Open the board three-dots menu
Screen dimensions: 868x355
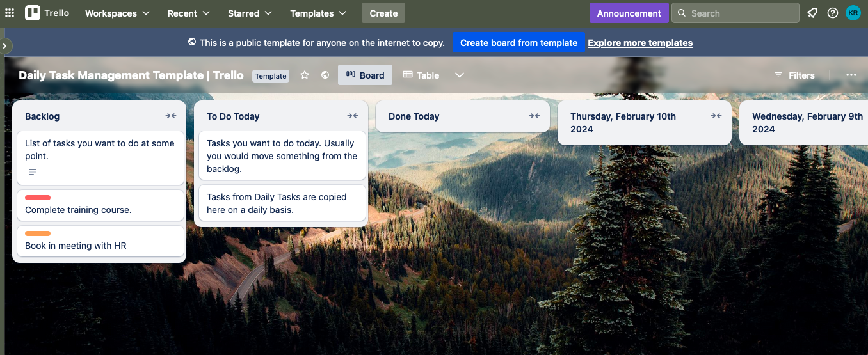[x=851, y=75]
